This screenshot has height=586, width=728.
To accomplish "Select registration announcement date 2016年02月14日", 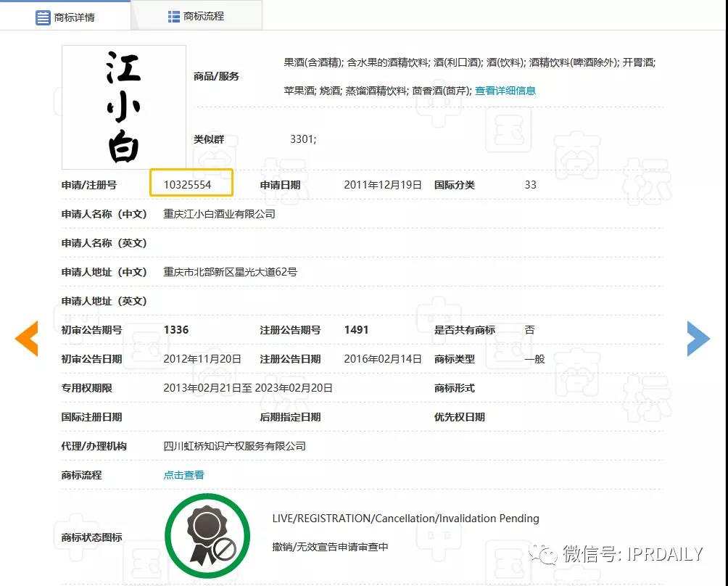I will [x=383, y=359].
